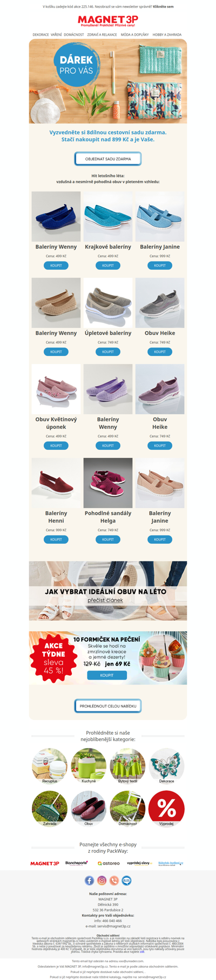This screenshot has height=980, width=216.
Task: Open the Zahrada category circle
Action: tap(50, 808)
